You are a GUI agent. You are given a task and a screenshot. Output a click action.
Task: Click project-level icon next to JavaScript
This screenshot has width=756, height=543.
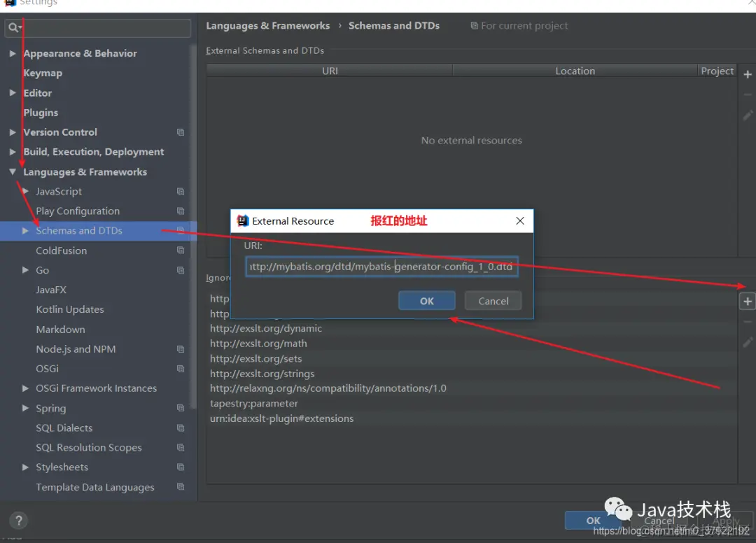[181, 191]
